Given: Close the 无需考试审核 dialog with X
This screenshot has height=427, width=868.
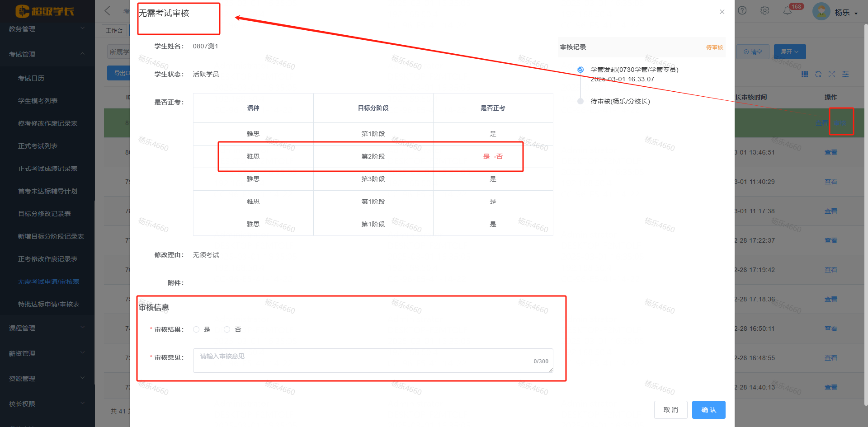Looking at the screenshot, I should pyautogui.click(x=722, y=12).
